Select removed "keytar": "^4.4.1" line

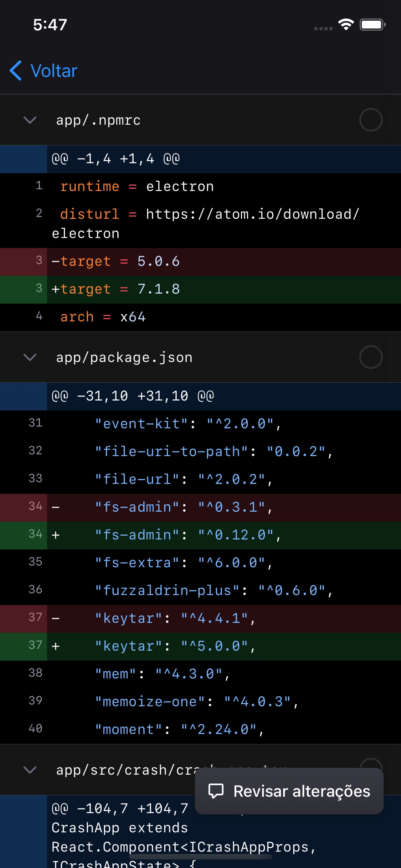pyautogui.click(x=200, y=619)
